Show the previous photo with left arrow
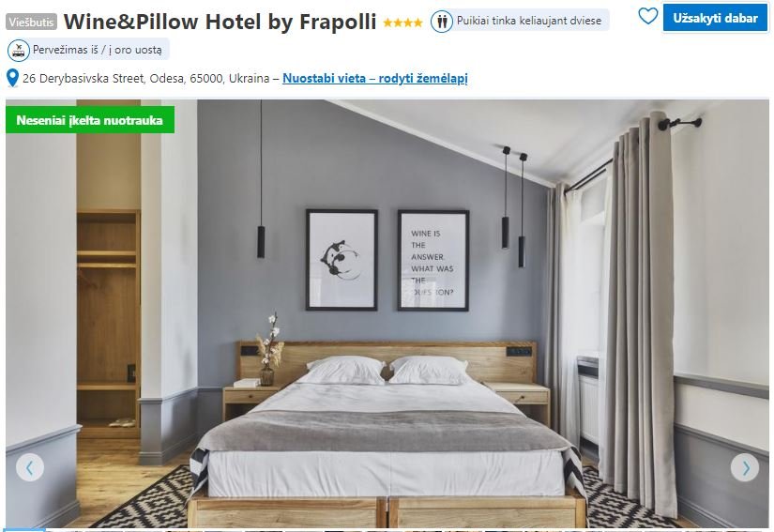774x532 pixels. coord(30,467)
